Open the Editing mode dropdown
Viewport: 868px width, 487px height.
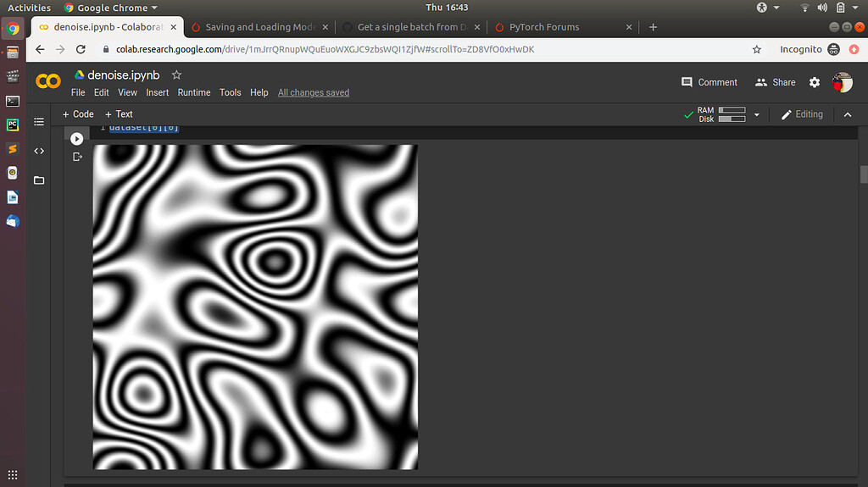click(801, 114)
